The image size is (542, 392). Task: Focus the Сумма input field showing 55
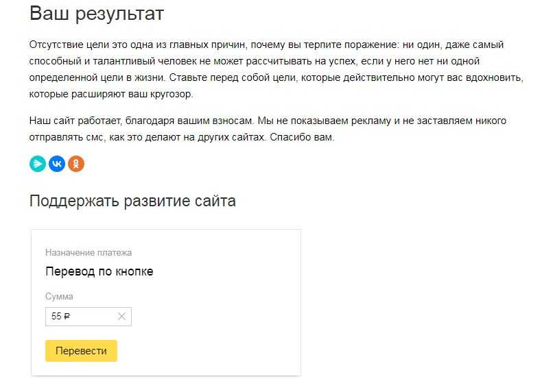tap(88, 317)
